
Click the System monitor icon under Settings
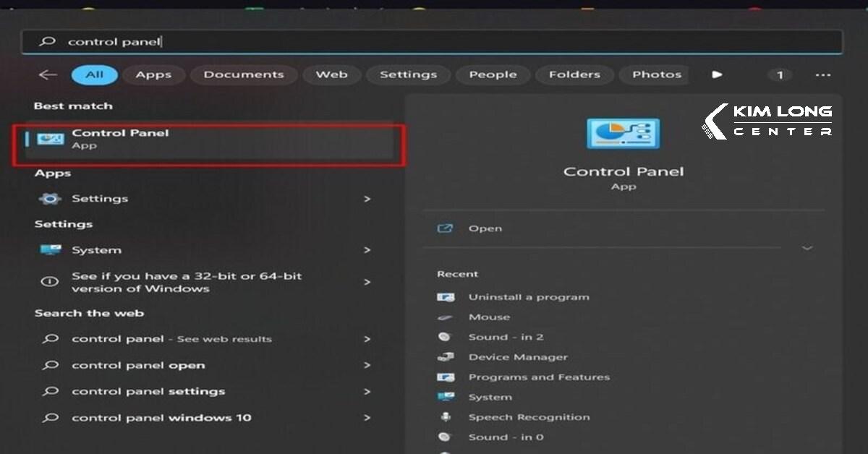click(x=50, y=250)
